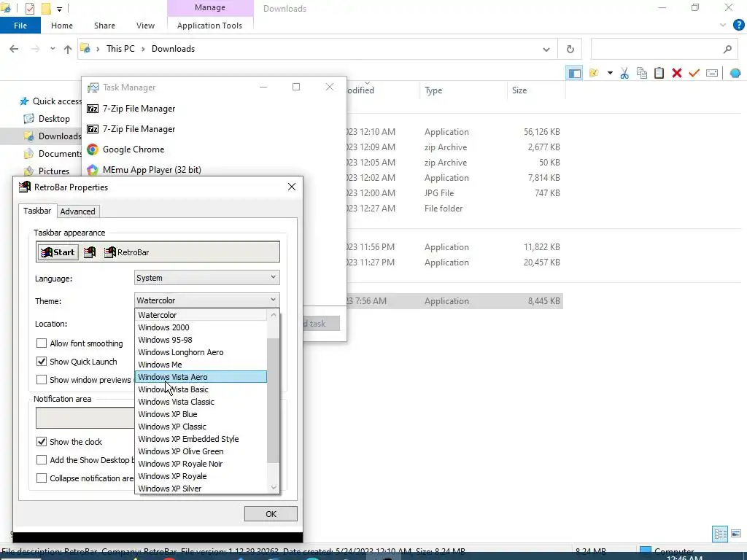Open the recent locations dropdown arrow
Image resolution: width=747 pixels, height=560 pixels.
53,49
